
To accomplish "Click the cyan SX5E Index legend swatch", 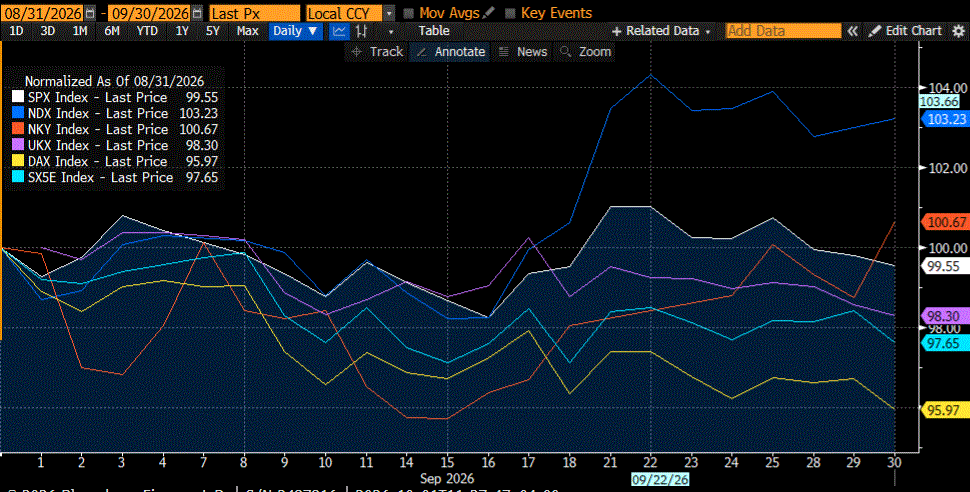I will (x=18, y=178).
